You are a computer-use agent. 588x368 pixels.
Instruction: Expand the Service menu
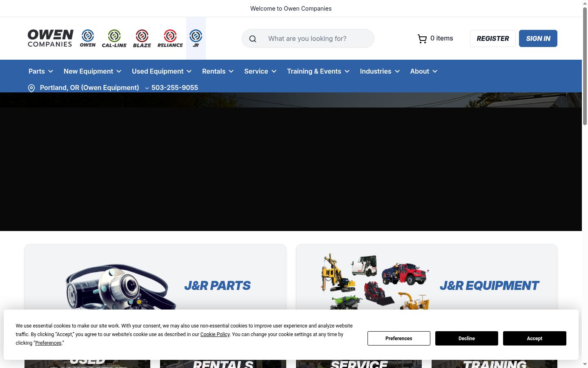point(261,71)
